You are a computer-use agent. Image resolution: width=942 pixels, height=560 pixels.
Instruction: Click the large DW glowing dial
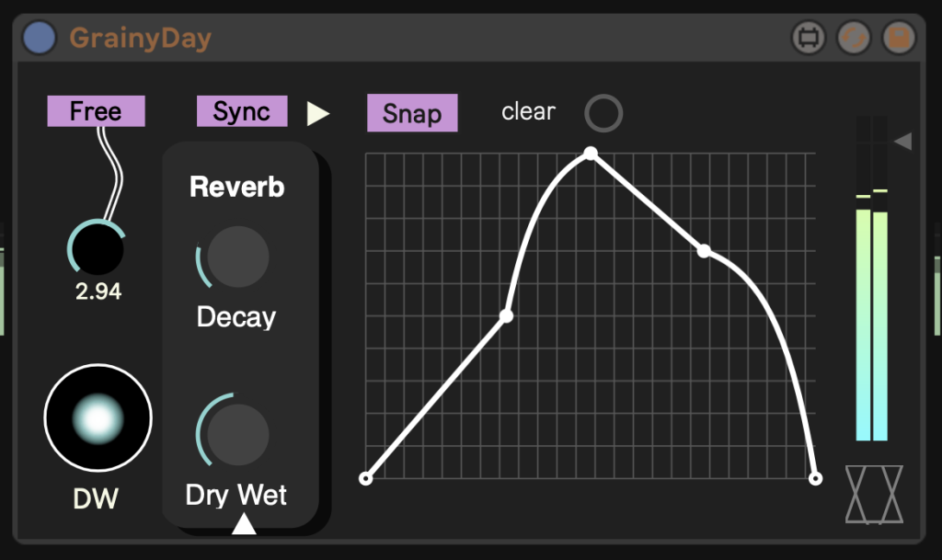[98, 418]
